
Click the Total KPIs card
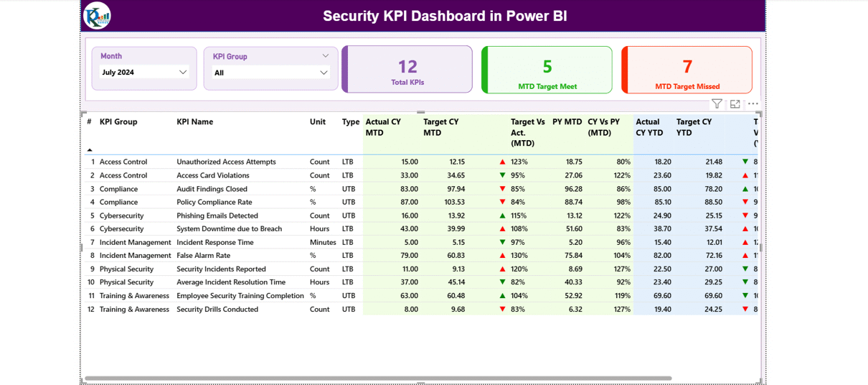(407, 70)
